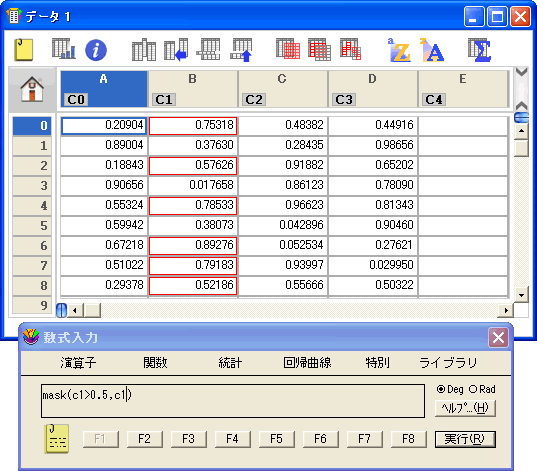Click the ヘルプ(H) button
537x471 pixels.
pyautogui.click(x=465, y=408)
